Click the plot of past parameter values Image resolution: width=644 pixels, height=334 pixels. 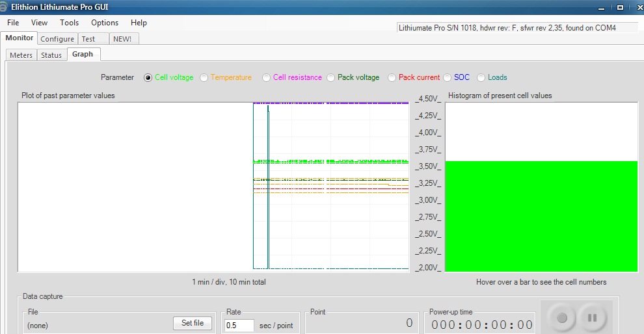click(x=213, y=187)
